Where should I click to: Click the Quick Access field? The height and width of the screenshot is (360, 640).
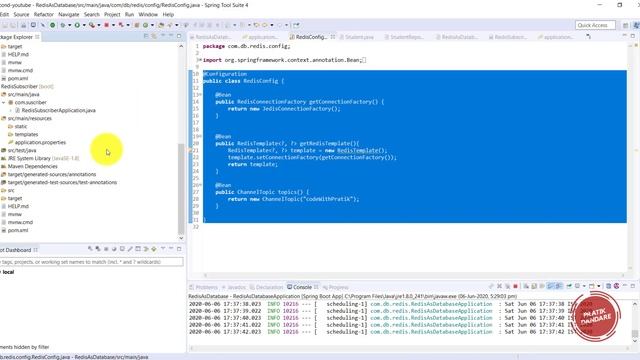tap(595, 25)
